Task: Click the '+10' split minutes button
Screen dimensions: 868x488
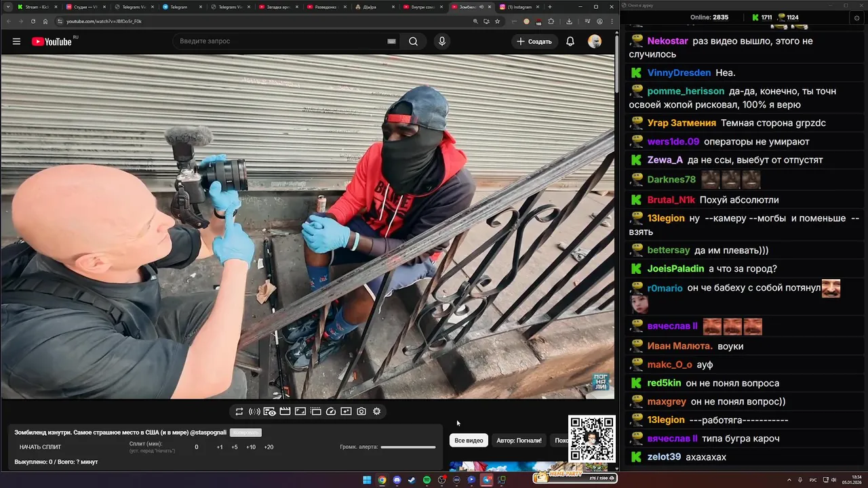Action: click(x=251, y=447)
